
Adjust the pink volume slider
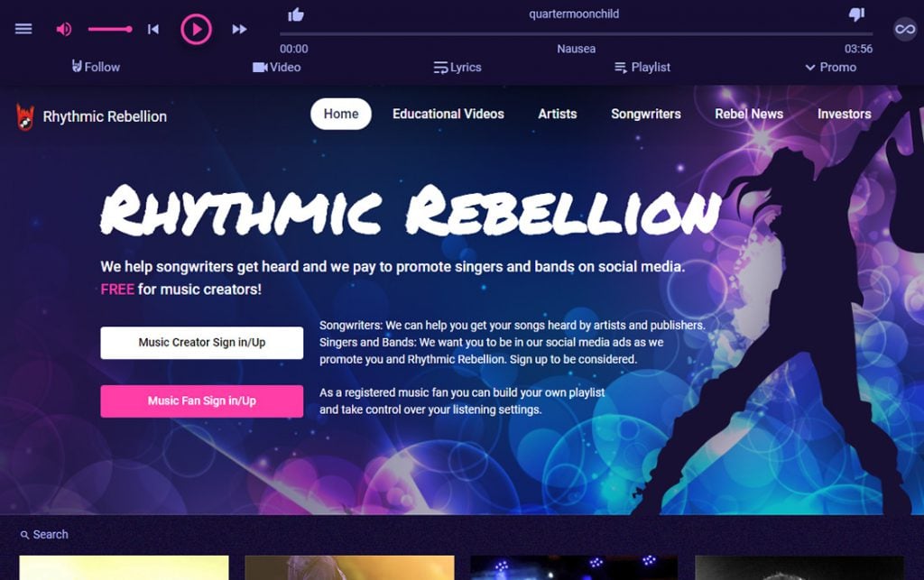point(110,29)
